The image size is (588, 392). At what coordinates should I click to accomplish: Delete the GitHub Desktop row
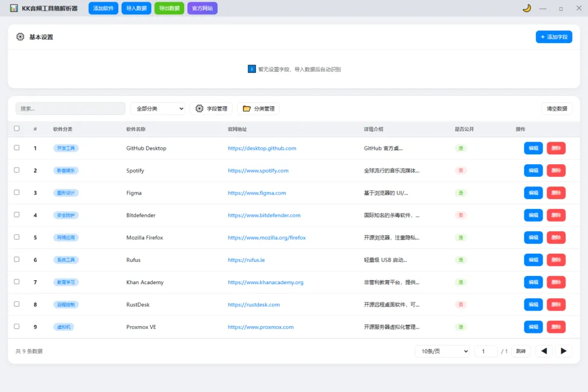556,148
